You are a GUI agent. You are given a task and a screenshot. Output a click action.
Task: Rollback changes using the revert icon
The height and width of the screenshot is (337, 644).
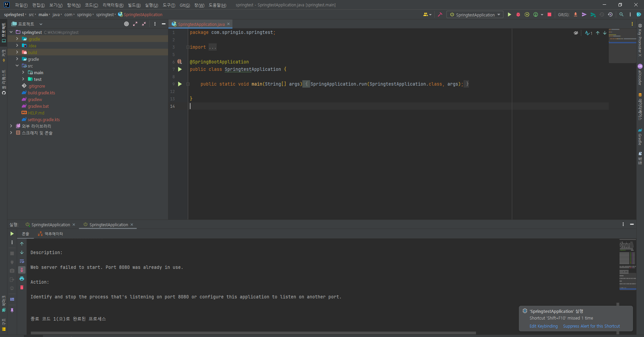(610, 15)
